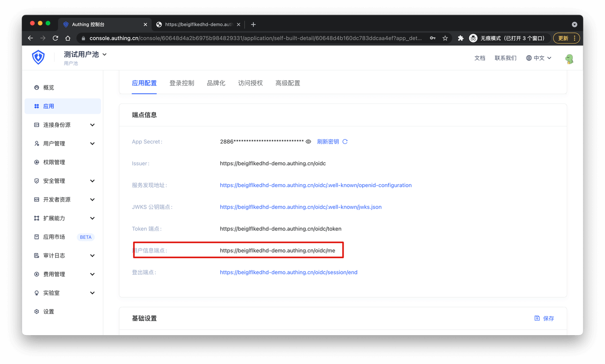
Task: Click the browser reload button
Action: click(55, 38)
